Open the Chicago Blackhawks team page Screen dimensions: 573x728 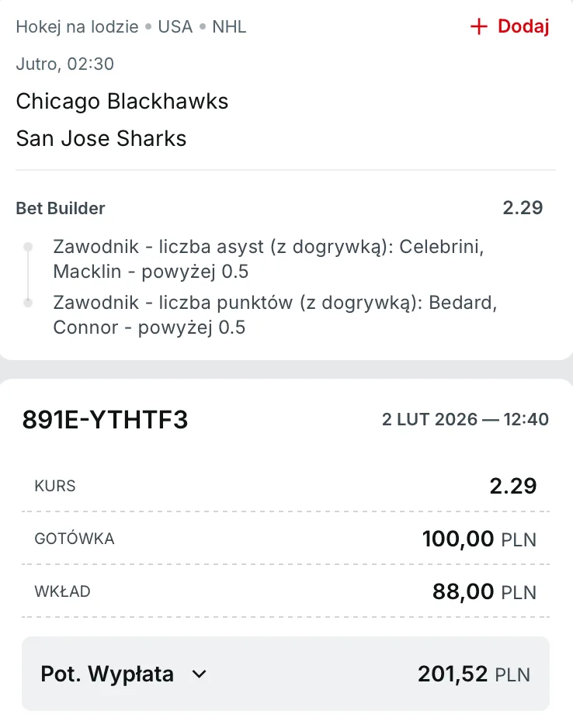(122, 101)
